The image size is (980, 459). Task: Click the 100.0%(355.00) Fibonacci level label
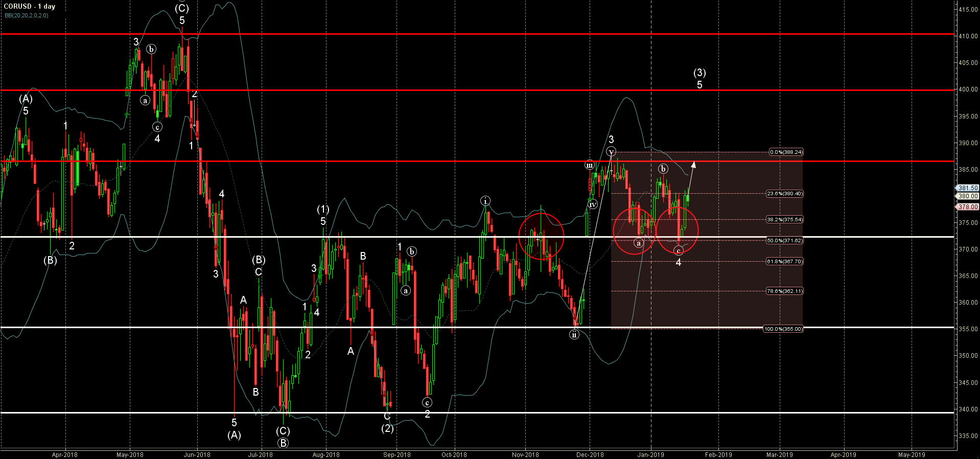[x=783, y=329]
